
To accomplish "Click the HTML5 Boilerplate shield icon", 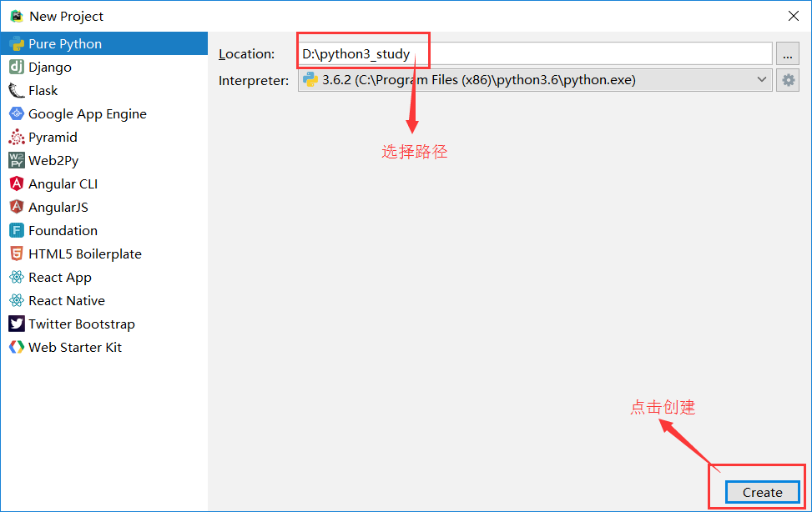I will [17, 253].
